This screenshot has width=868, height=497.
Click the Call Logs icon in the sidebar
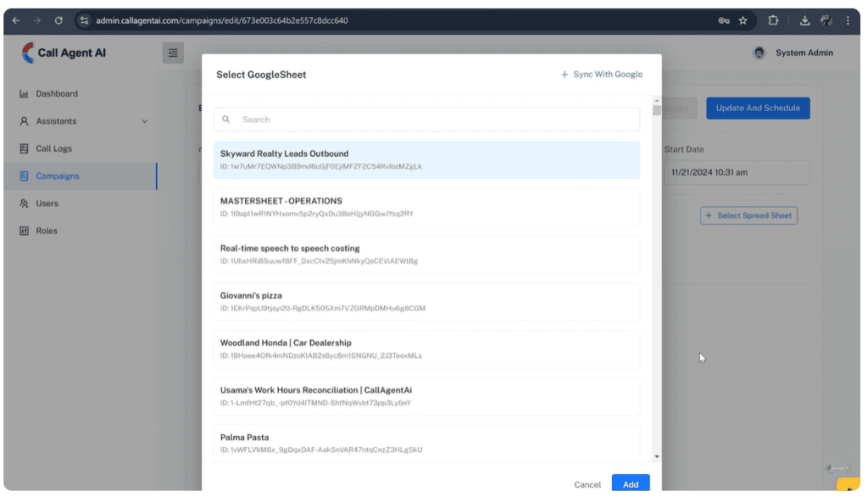(24, 148)
